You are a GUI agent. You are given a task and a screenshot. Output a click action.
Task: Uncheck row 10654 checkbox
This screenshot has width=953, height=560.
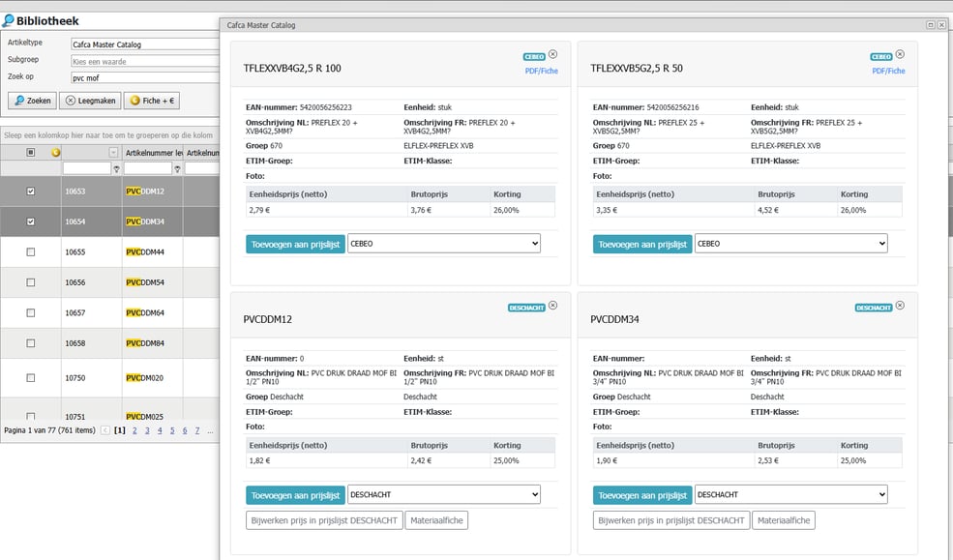(x=30, y=221)
